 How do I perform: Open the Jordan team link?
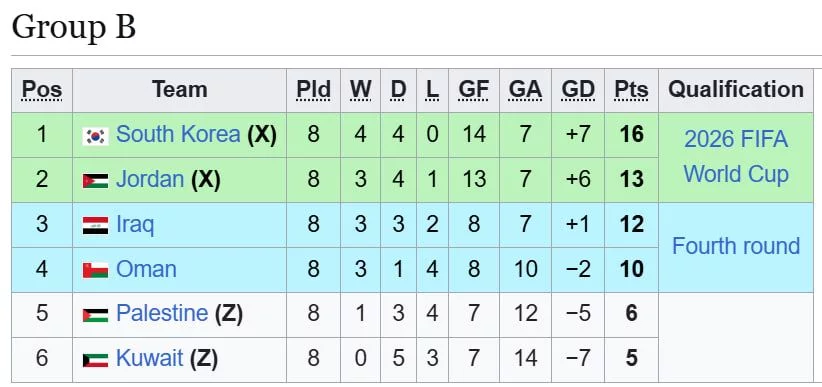150,180
